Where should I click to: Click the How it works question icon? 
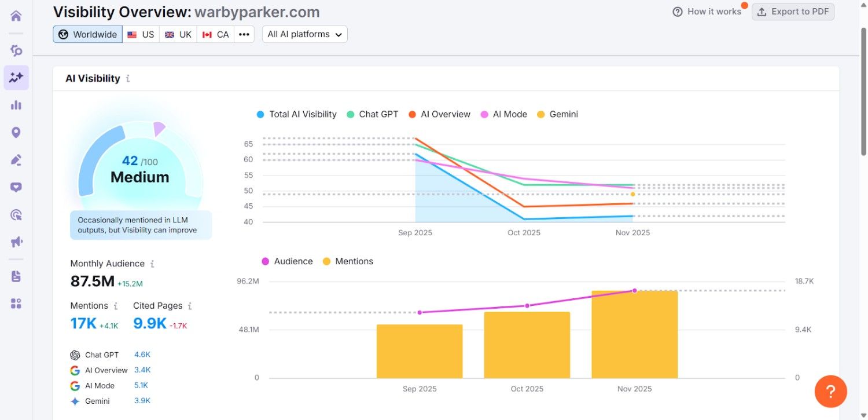click(x=678, y=12)
